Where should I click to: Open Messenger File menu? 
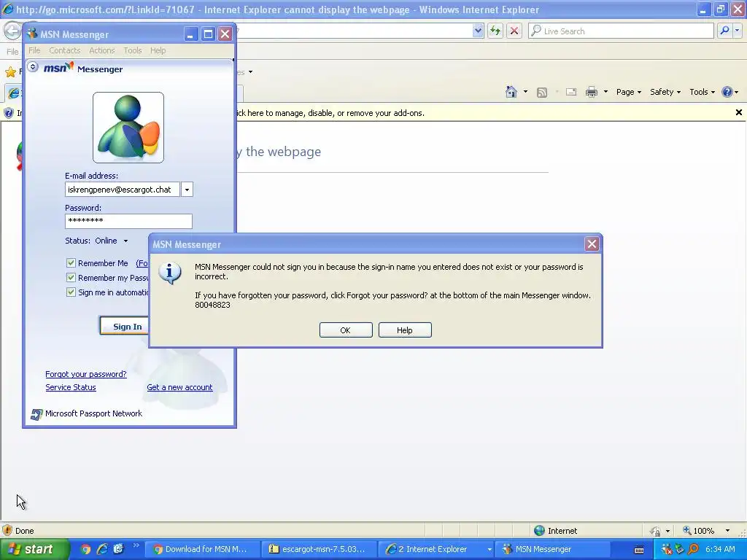coord(34,50)
